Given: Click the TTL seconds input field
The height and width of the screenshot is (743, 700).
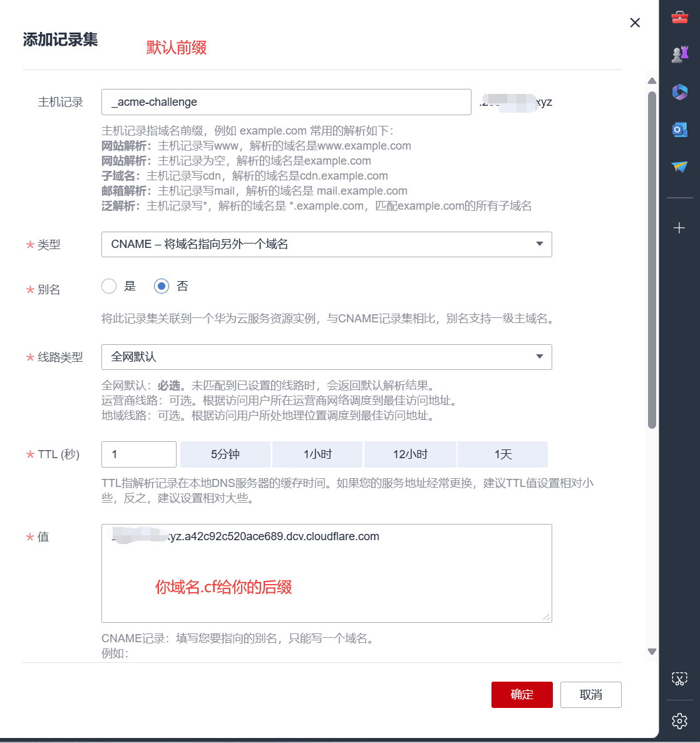Looking at the screenshot, I should click(139, 454).
